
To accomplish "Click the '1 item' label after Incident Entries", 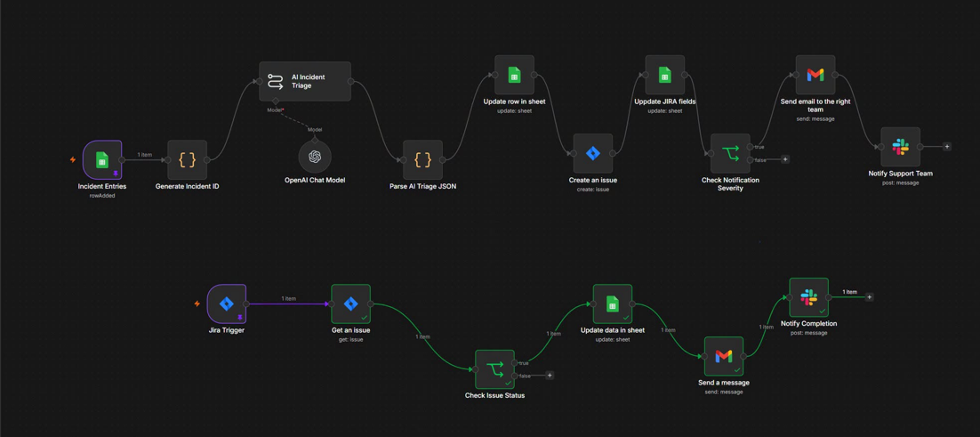I will pos(145,155).
